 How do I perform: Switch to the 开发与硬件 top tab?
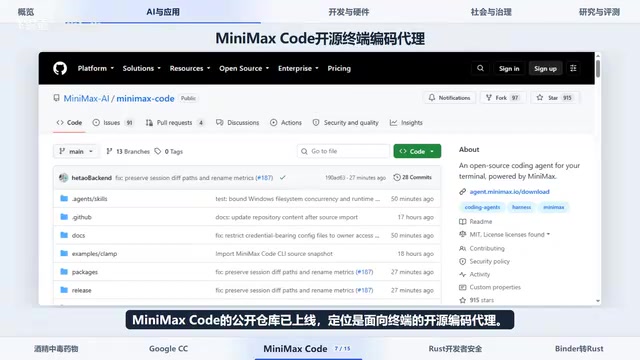click(349, 12)
